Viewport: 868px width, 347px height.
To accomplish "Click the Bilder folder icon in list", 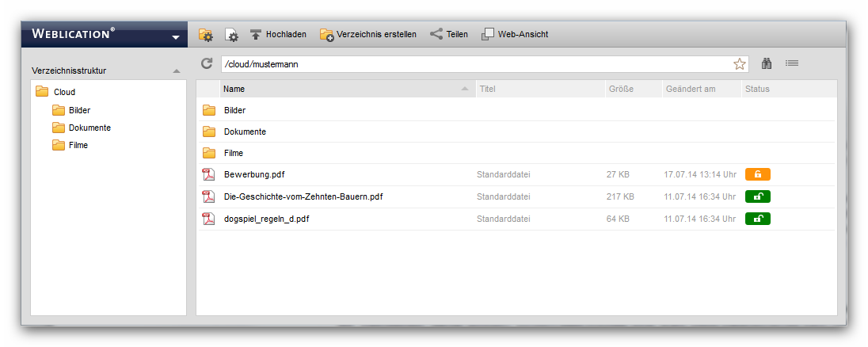I will [x=209, y=110].
